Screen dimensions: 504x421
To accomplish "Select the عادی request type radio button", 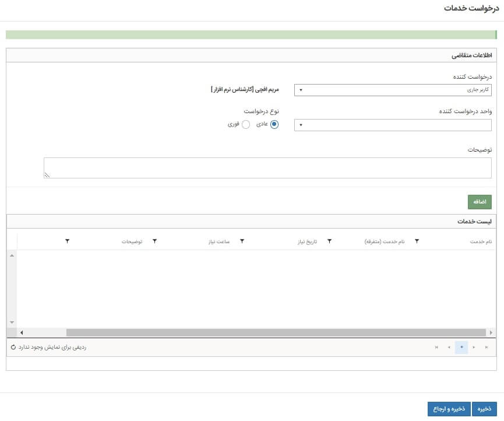I will (x=274, y=124).
